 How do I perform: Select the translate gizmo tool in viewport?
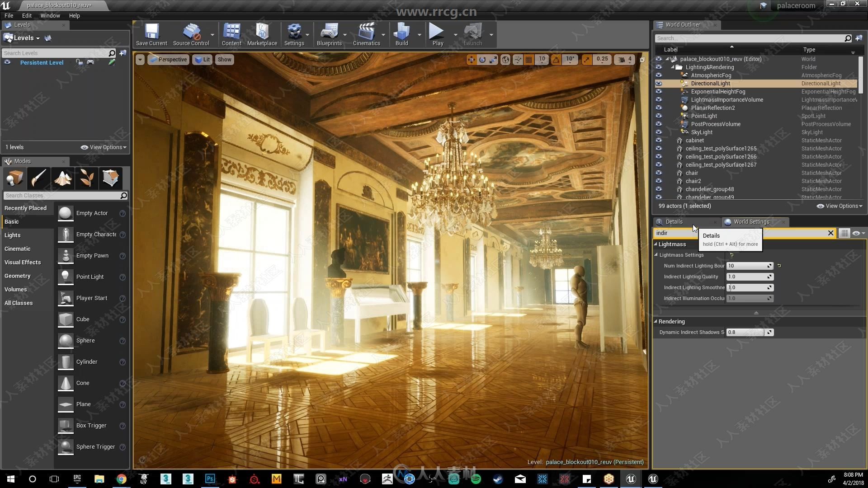tap(472, 60)
